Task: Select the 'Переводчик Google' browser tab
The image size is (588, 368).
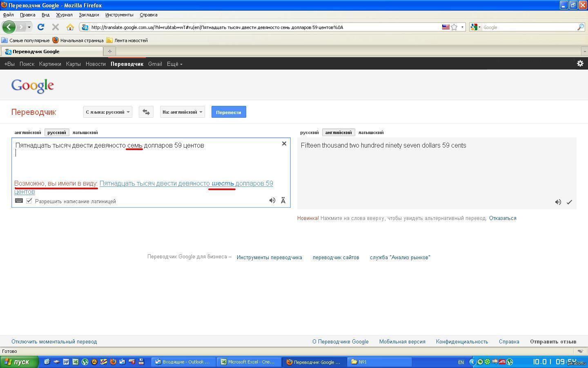Action: [52, 52]
